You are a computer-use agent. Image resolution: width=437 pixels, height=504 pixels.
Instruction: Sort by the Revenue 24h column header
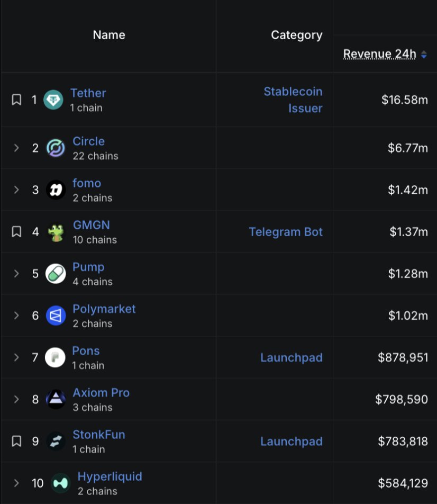point(379,54)
